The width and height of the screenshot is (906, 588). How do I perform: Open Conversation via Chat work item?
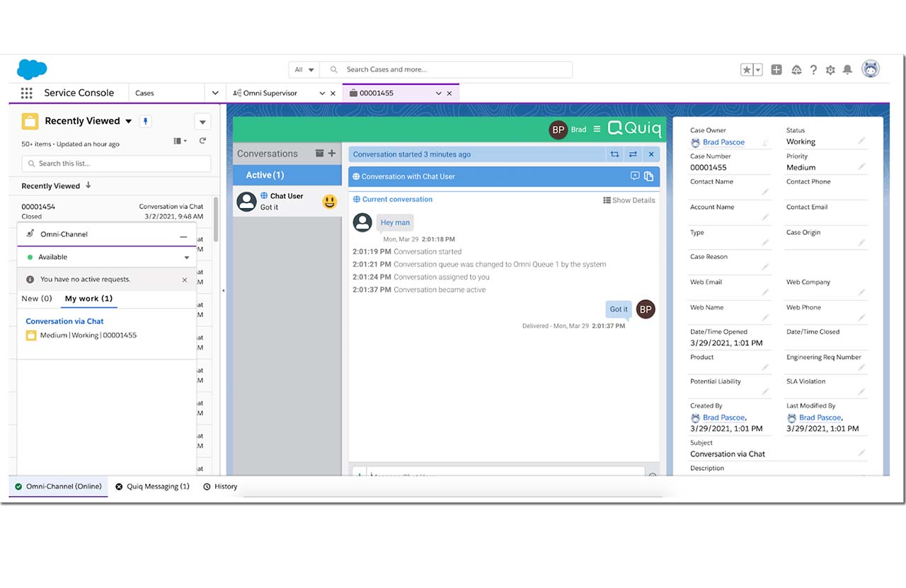(64, 321)
